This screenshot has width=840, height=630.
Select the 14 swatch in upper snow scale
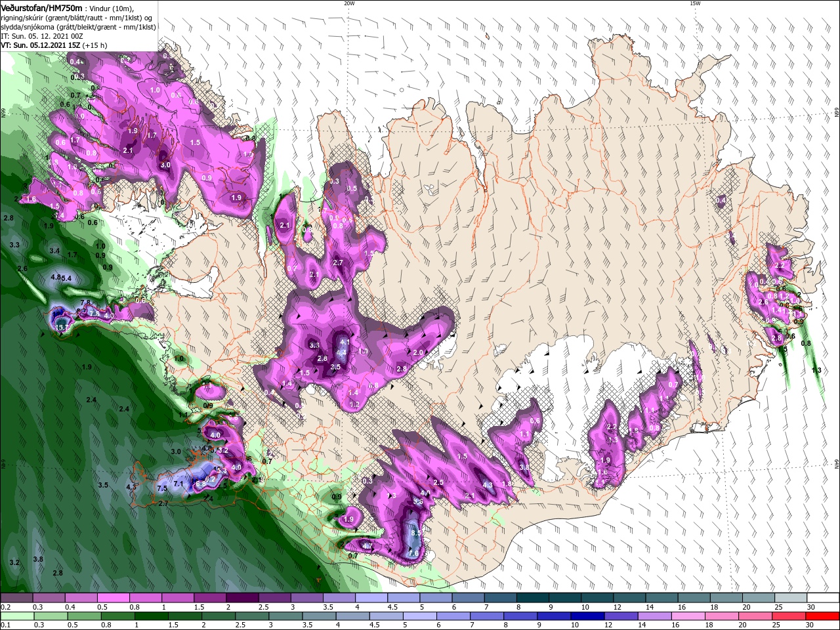point(662,598)
